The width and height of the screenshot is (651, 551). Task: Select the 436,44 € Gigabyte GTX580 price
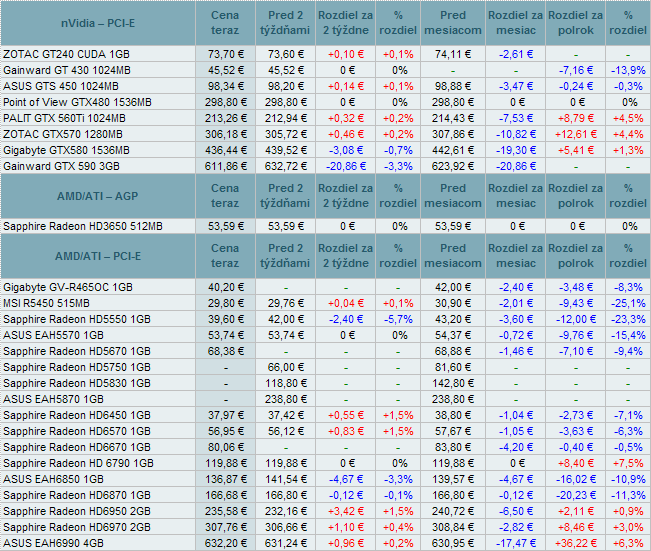point(226,149)
